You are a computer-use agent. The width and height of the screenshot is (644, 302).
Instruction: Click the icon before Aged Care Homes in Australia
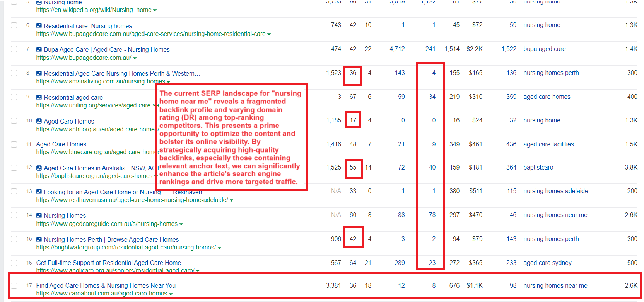(39, 168)
